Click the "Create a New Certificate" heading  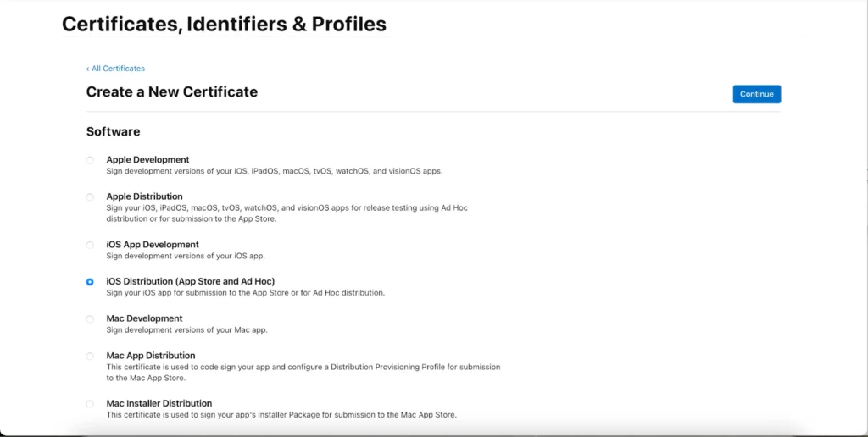click(172, 91)
